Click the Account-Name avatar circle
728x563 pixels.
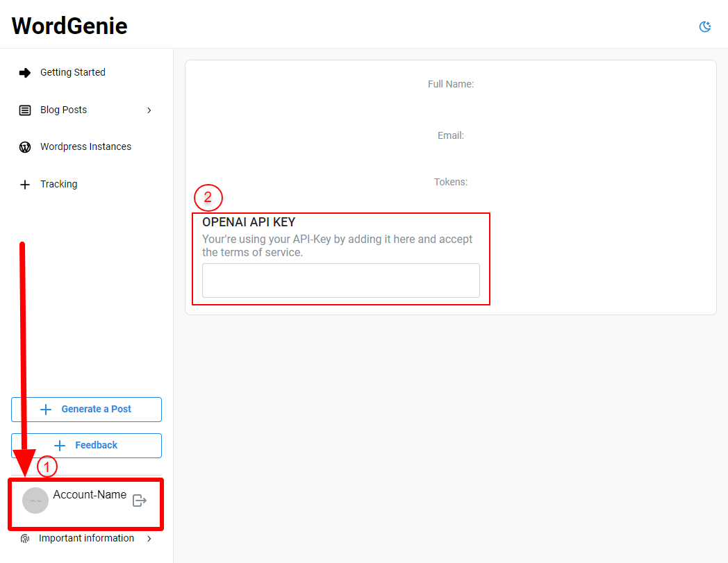click(35, 500)
